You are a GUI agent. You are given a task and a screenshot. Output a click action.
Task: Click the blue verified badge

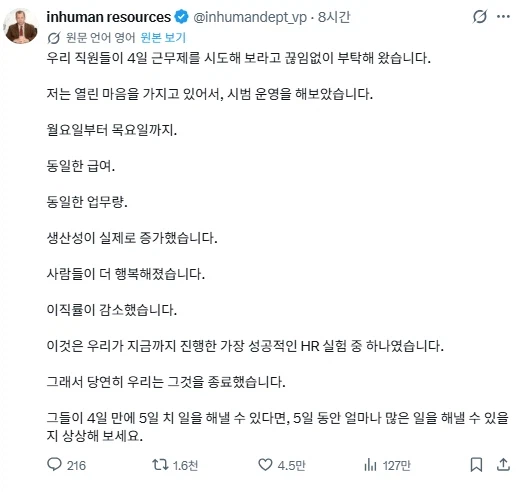(182, 17)
